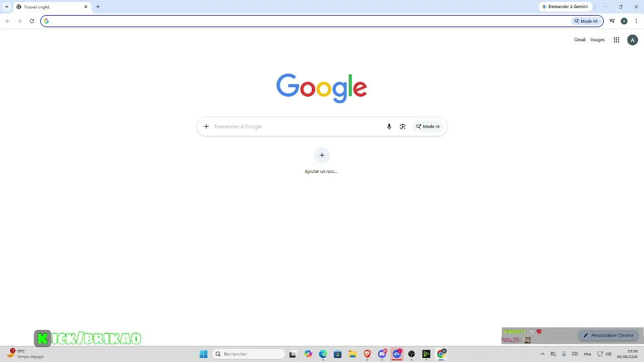Open Discord from the taskbar
Image resolution: width=644 pixels, height=362 pixels.
[x=382, y=354]
